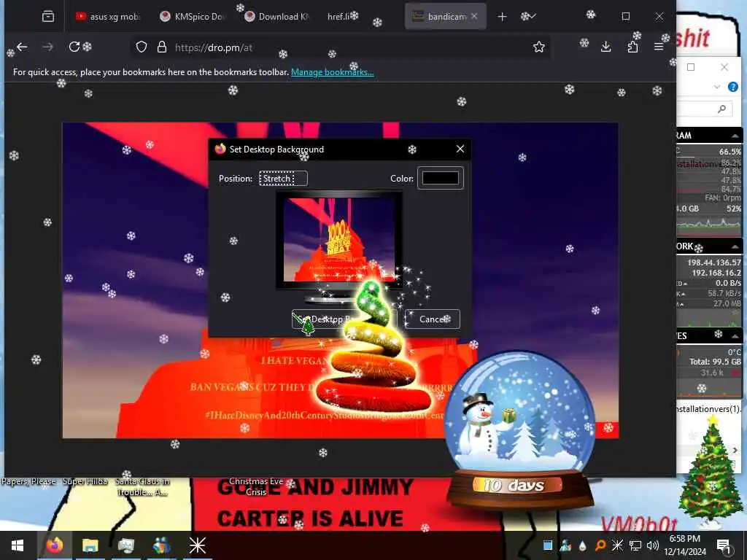Open the Firefox hamburger menu
Screen dimensions: 747x560
point(659,47)
